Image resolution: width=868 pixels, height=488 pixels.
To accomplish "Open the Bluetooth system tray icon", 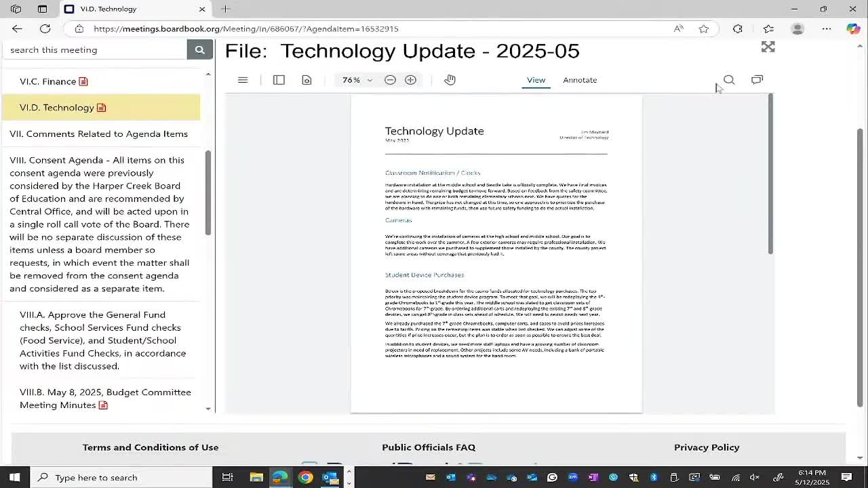I will [654, 477].
